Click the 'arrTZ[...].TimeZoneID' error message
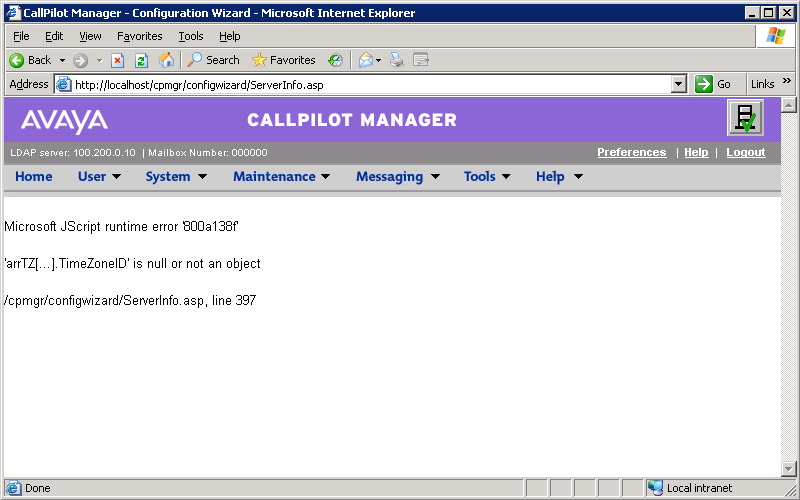Image resolution: width=800 pixels, height=500 pixels. tap(132, 263)
